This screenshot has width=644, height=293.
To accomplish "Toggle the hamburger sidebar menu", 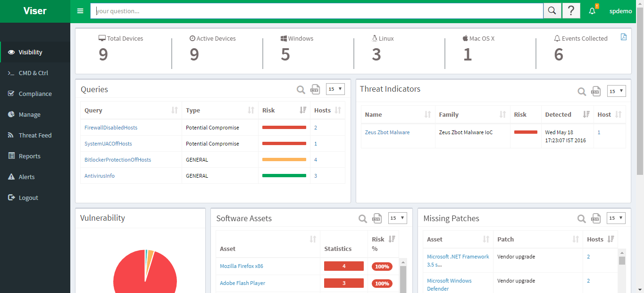I will (80, 11).
